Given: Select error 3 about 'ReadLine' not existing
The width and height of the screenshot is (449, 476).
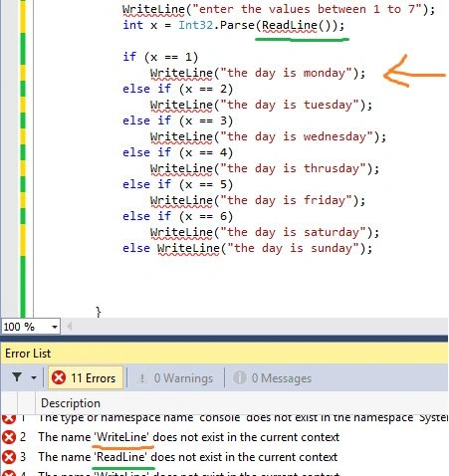Looking at the screenshot, I should click(x=187, y=457).
